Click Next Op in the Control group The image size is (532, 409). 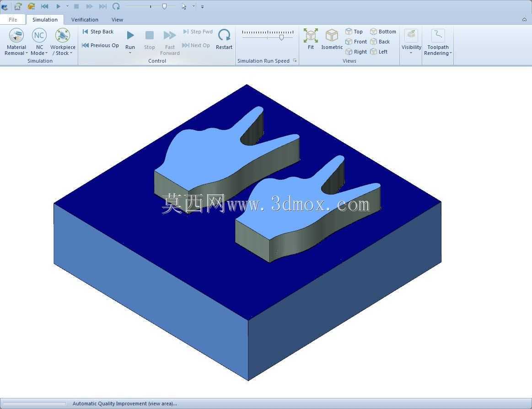click(x=196, y=45)
